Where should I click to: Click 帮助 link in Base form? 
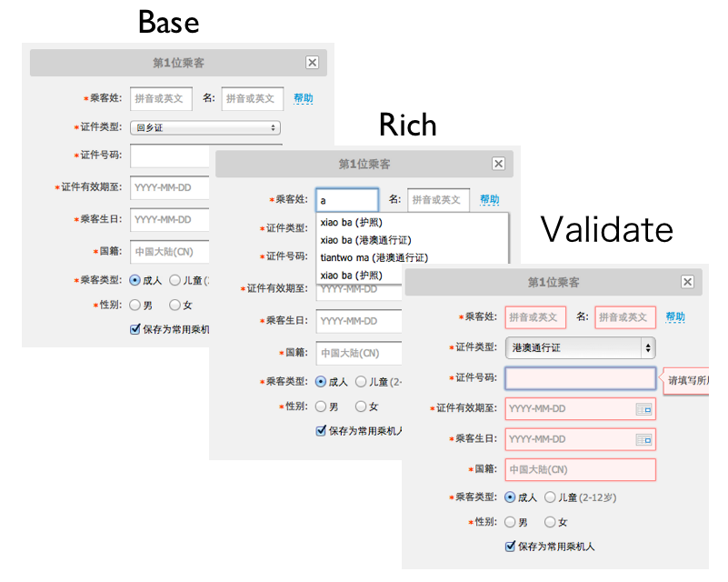(x=303, y=98)
